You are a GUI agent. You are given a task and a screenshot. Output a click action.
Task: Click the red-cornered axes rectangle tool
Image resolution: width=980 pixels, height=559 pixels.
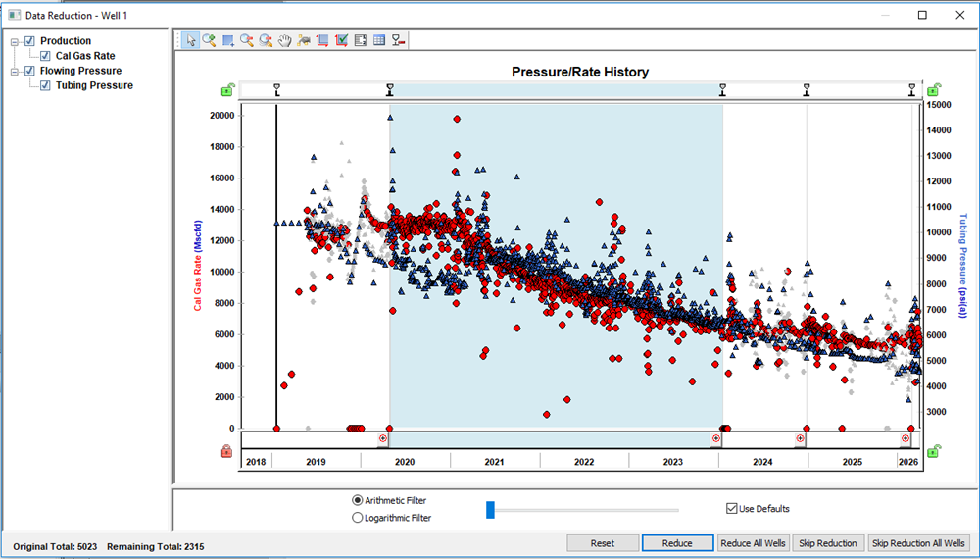[322, 40]
